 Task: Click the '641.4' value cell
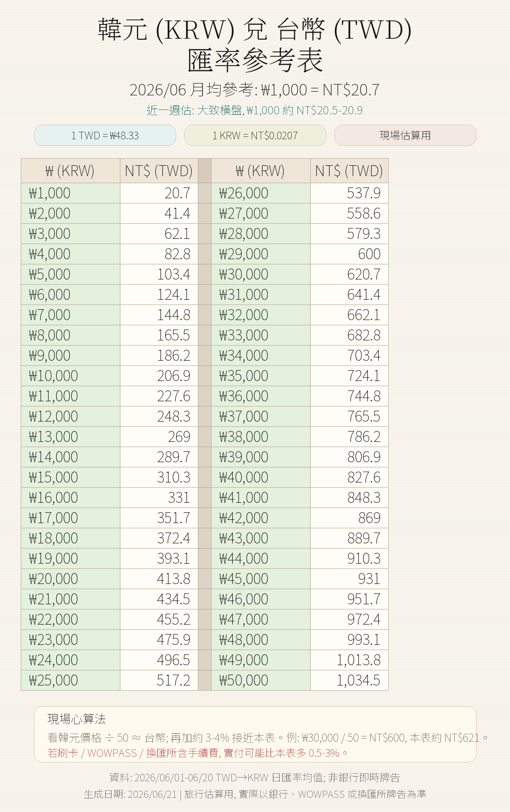point(349,295)
